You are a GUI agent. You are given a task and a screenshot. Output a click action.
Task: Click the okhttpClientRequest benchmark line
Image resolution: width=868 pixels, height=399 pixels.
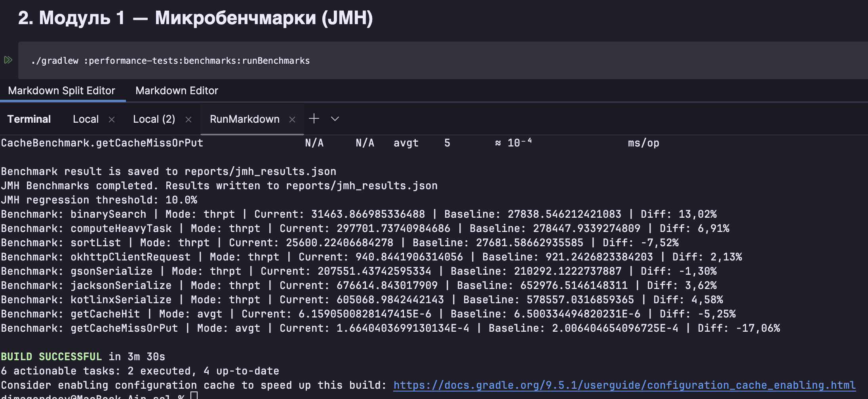(371, 257)
